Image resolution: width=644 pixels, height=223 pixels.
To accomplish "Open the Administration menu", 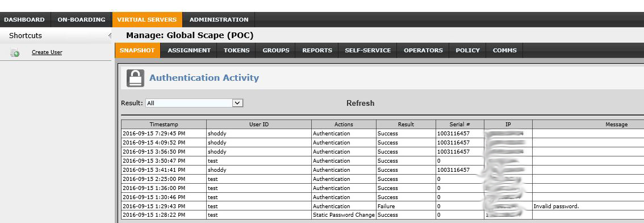I will (219, 20).
